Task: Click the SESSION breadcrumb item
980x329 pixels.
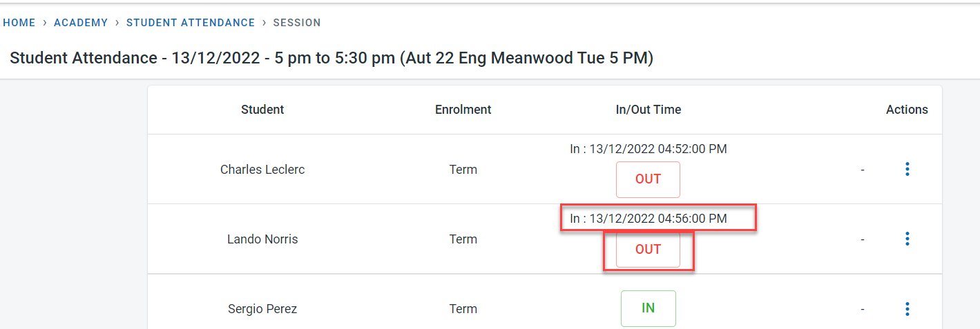Action: coord(297,23)
